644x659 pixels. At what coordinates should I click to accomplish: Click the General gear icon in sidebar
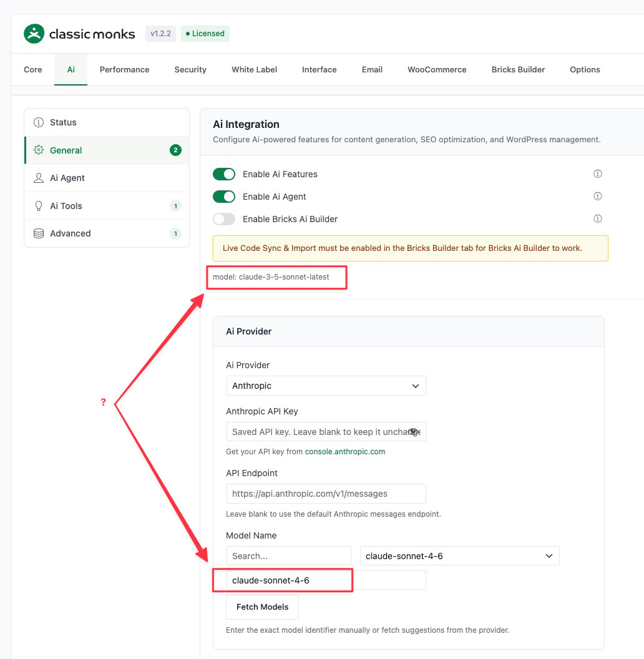point(39,150)
